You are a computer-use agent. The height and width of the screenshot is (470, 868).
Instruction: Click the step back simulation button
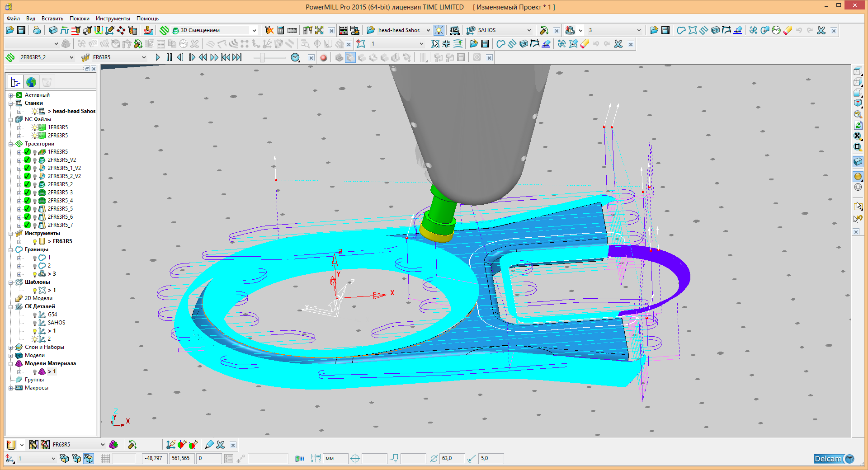[x=180, y=57]
